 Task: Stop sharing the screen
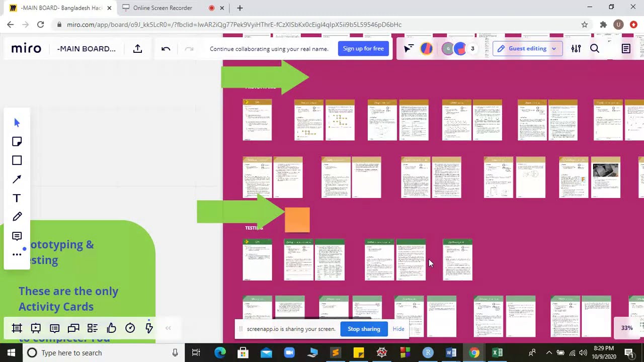pos(364,329)
